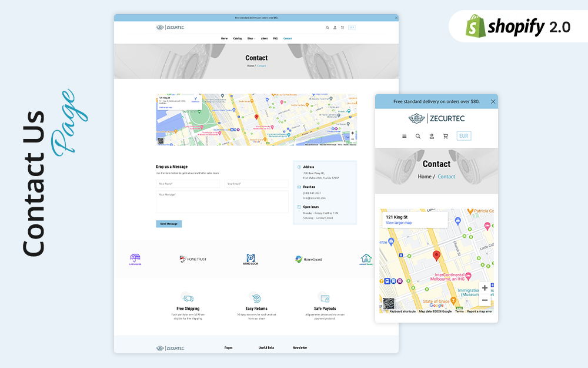Click the red location pin on desktop map

coord(256,117)
